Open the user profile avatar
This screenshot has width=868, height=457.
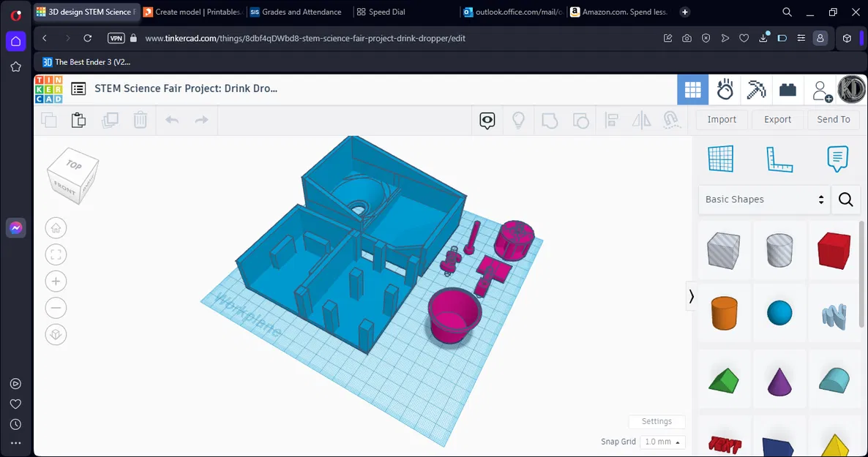(851, 89)
